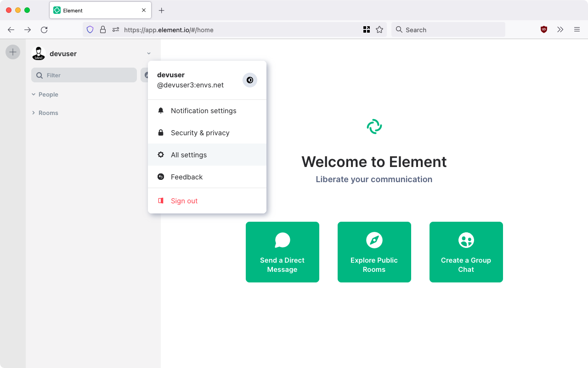
Task: Click the gear icon beside All settings
Action: (161, 155)
